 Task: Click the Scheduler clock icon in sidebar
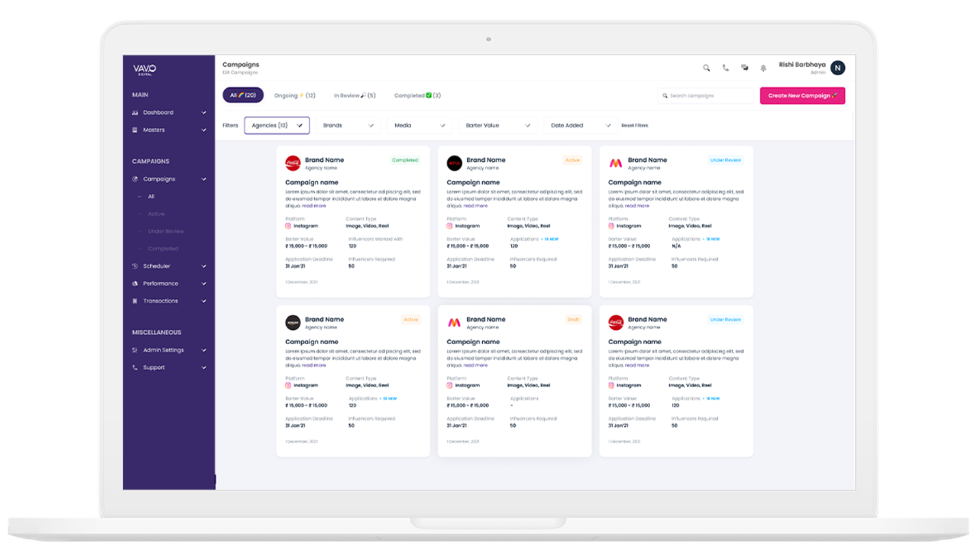(x=135, y=266)
